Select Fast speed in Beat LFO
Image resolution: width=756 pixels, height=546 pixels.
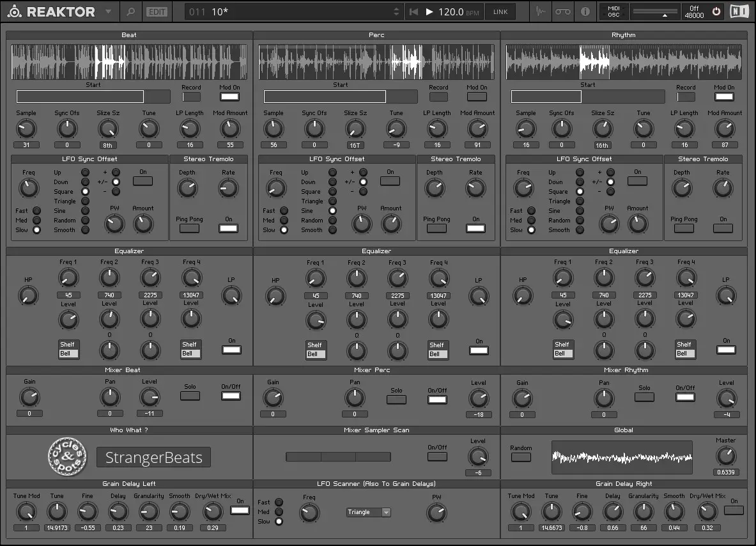tap(36, 211)
